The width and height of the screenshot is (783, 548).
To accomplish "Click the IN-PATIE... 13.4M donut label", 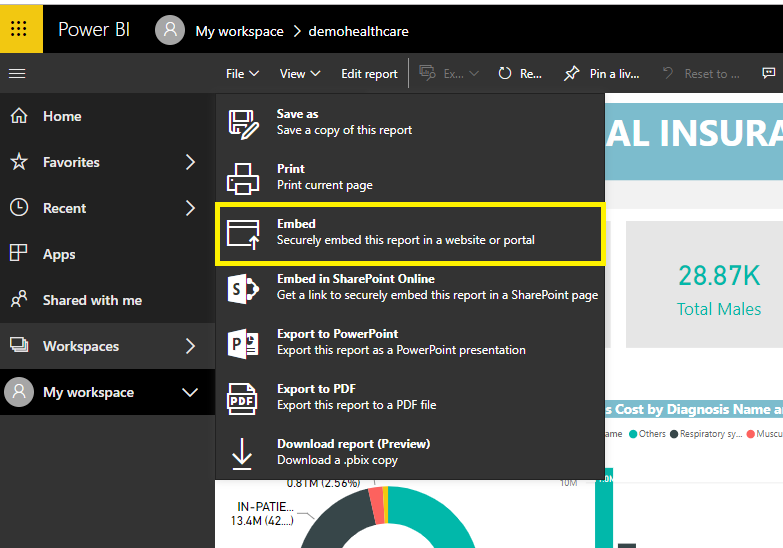I will (263, 514).
